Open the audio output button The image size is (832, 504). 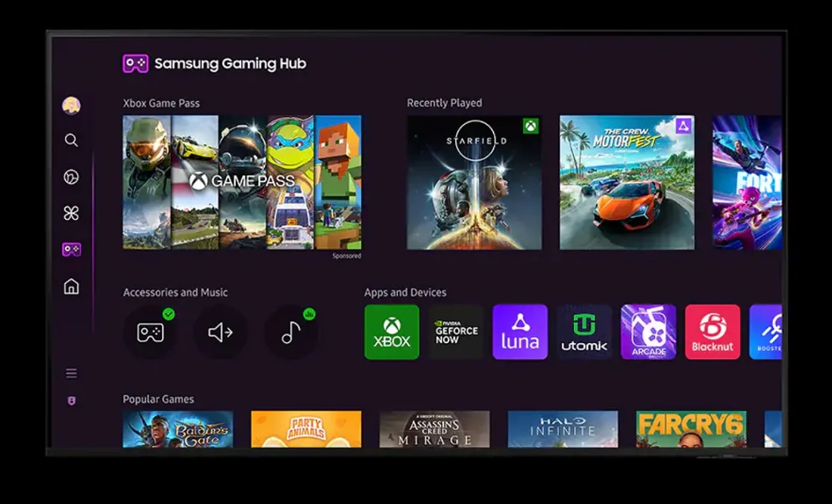pyautogui.click(x=220, y=332)
